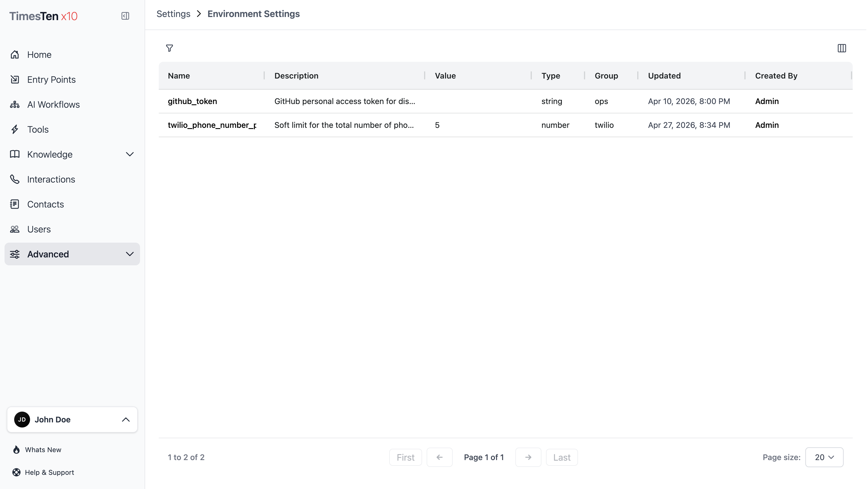Click the ops group cell

pyautogui.click(x=601, y=101)
